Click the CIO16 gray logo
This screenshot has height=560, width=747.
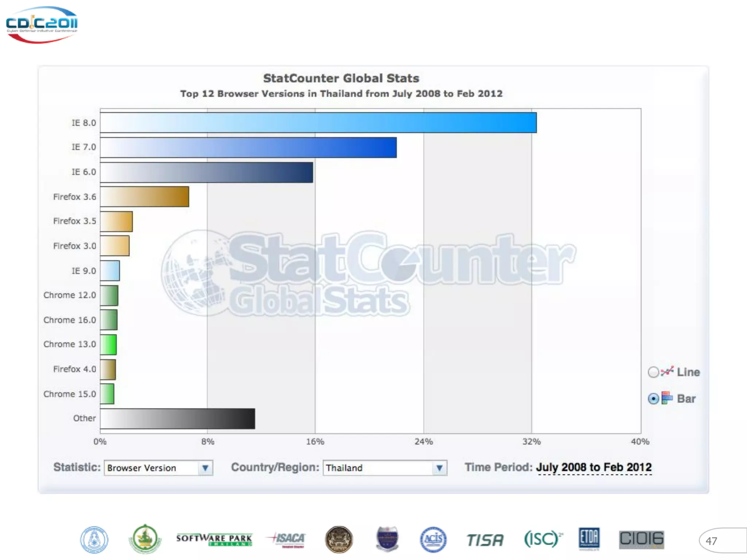pyautogui.click(x=642, y=539)
